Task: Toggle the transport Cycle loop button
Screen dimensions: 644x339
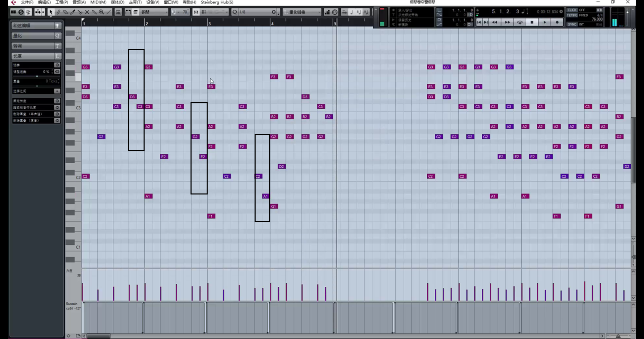Action: 520,22
